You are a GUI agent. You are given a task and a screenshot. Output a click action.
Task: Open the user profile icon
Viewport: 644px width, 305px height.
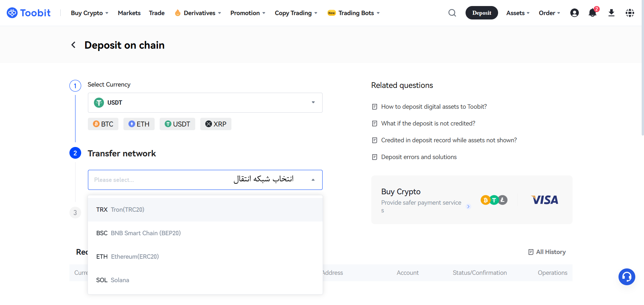[x=575, y=13]
